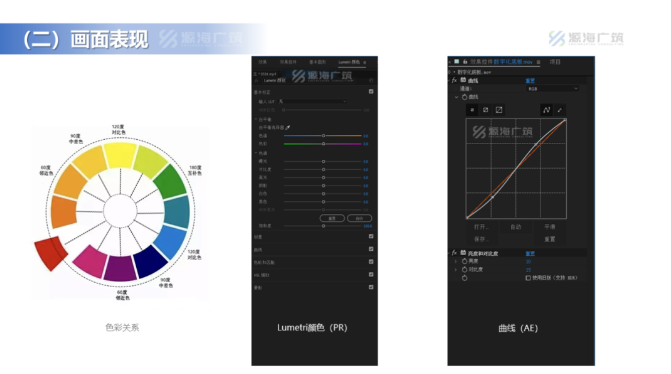Click the lower control point on AE curve

(x=493, y=197)
